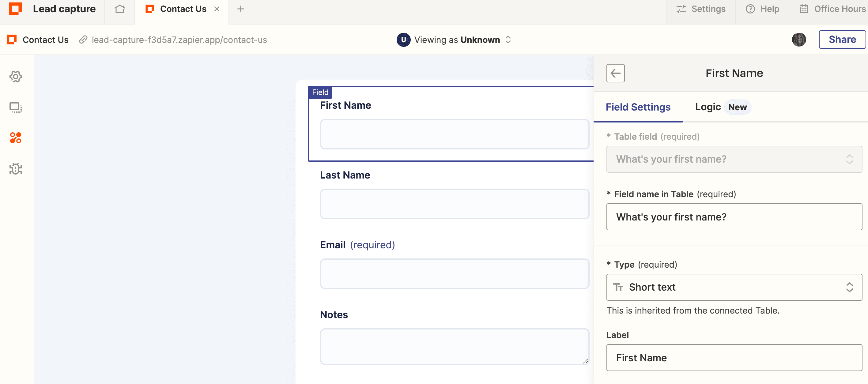Click the New badge next to Logic
The height and width of the screenshot is (384, 868).
[737, 107]
